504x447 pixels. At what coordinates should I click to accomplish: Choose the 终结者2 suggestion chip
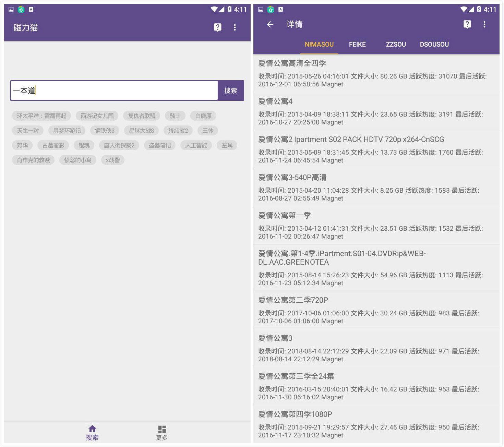[178, 131]
